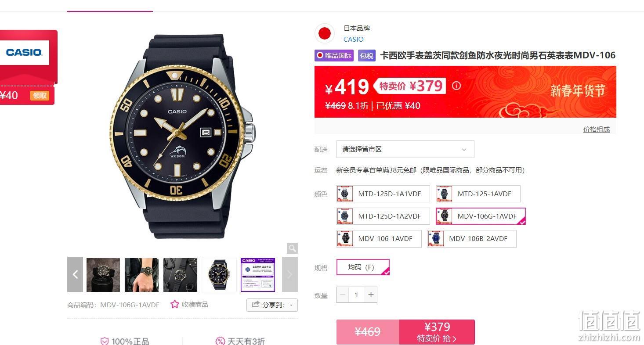Expand the 分享到 share dropdown
644x345 pixels.
(x=272, y=305)
